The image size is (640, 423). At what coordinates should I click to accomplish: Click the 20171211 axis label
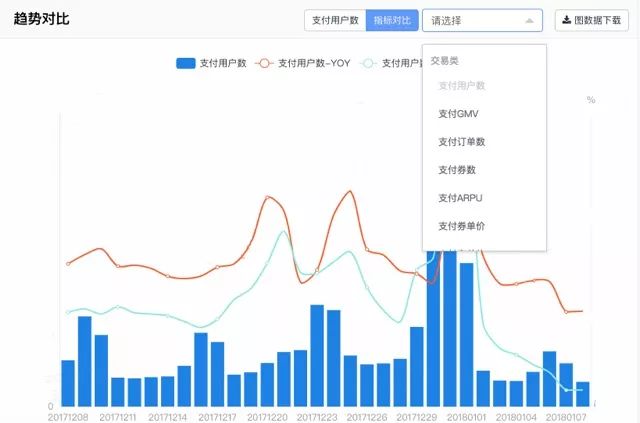click(x=118, y=417)
